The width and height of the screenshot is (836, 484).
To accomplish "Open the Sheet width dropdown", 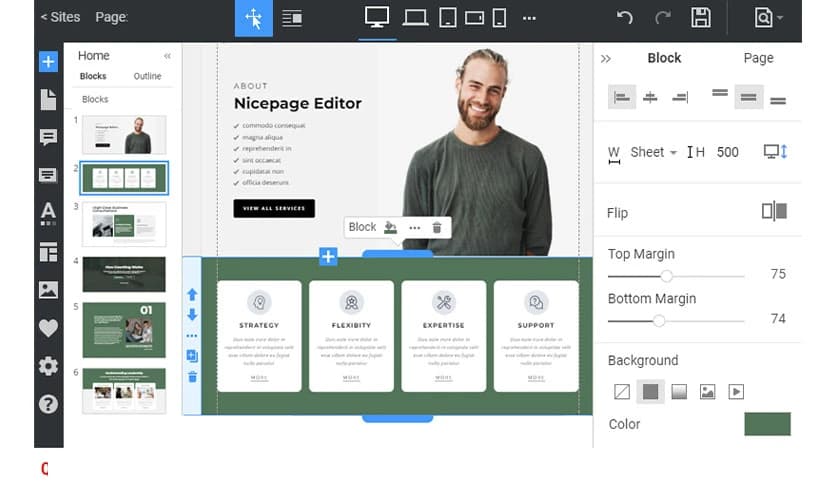I will [654, 152].
